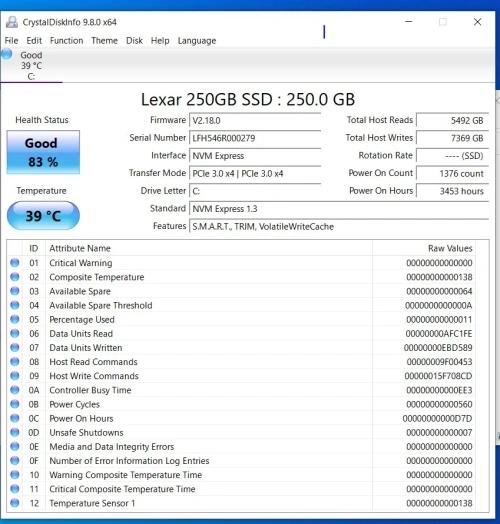Click the status dot for Data Units Read
The image size is (500, 524).
(15, 334)
